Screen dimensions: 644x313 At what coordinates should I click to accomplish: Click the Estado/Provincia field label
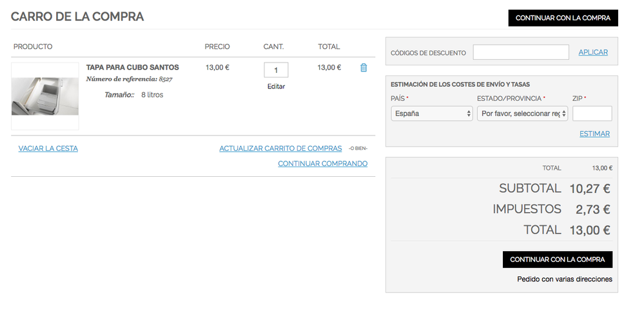click(509, 98)
